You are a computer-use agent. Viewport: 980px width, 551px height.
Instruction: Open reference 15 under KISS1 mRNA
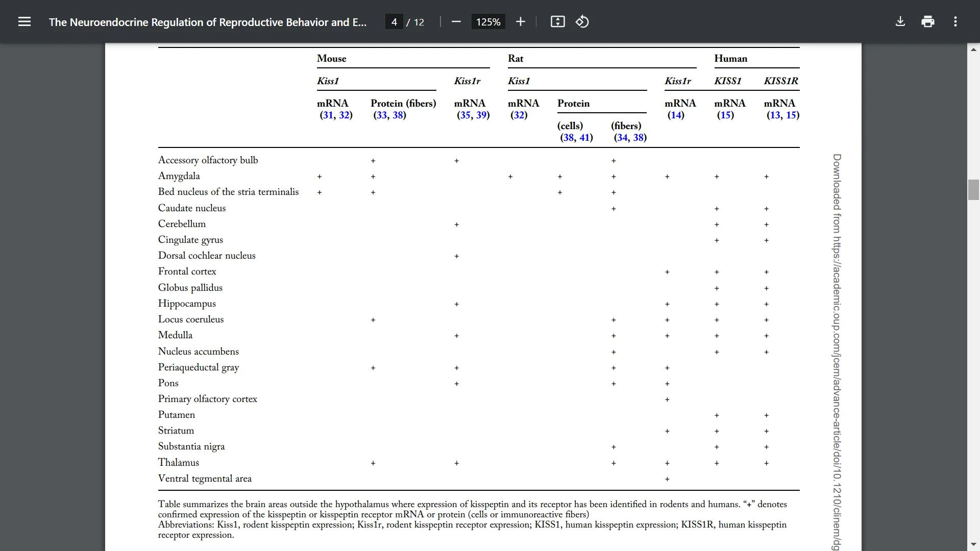click(725, 115)
